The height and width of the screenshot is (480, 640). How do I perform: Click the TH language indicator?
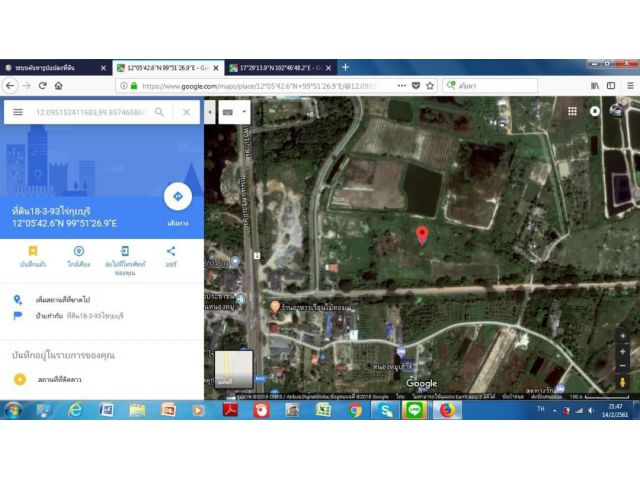[x=541, y=409]
